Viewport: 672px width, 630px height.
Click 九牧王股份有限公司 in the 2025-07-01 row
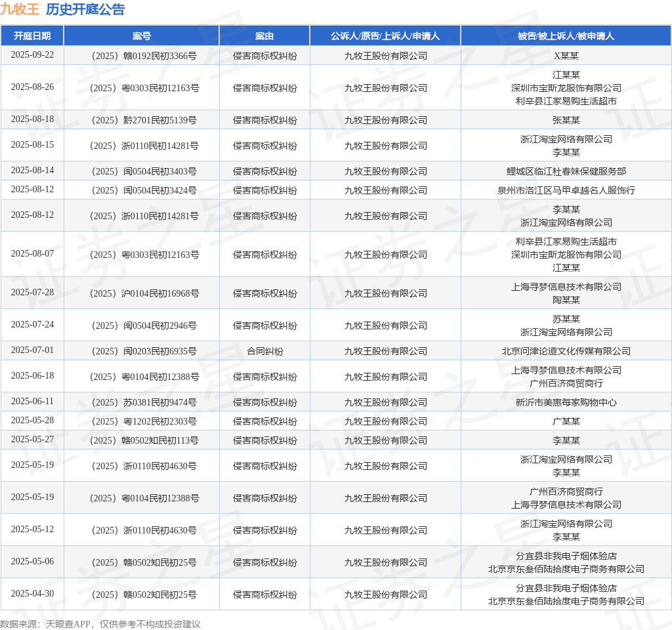(x=386, y=352)
